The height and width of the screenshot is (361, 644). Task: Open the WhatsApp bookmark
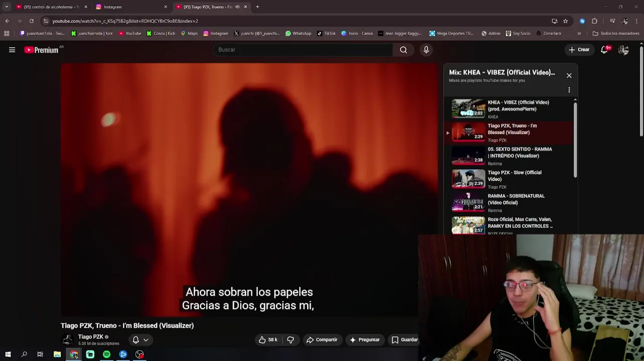tap(298, 34)
